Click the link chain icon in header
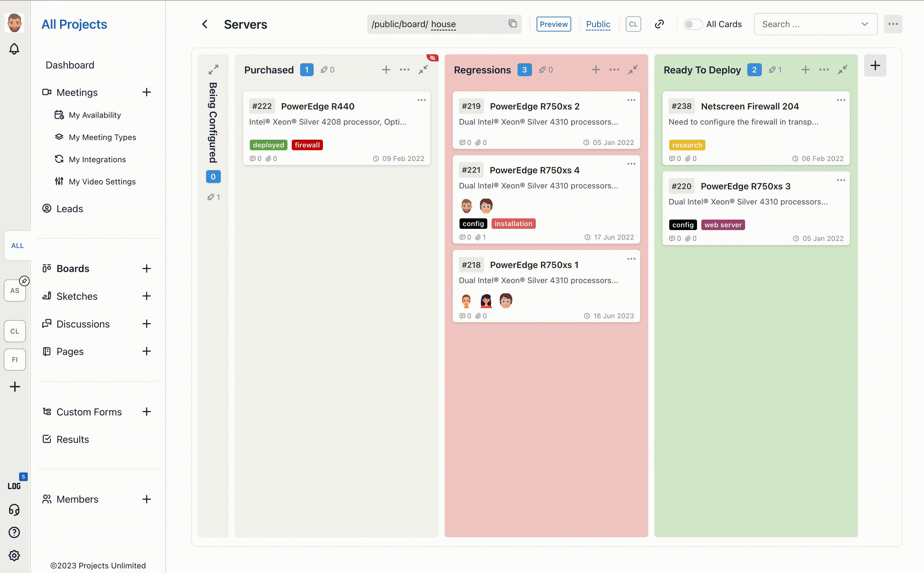Image resolution: width=924 pixels, height=573 pixels. (659, 24)
